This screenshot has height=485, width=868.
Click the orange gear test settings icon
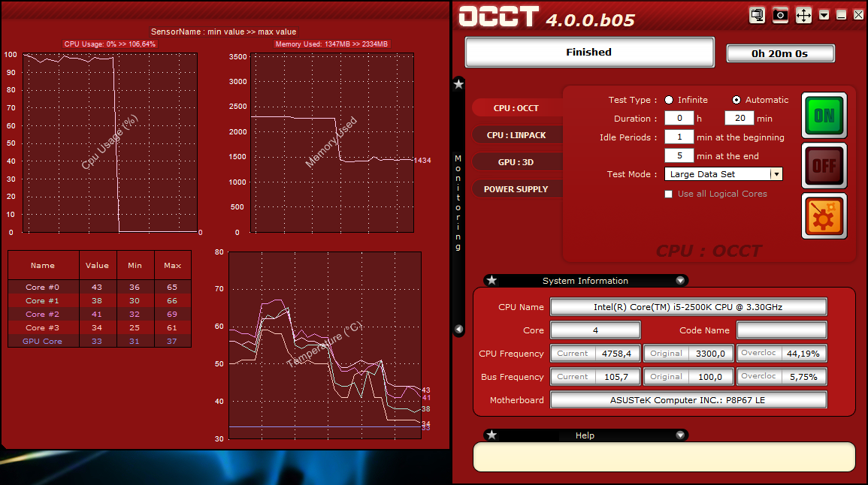[824, 216]
